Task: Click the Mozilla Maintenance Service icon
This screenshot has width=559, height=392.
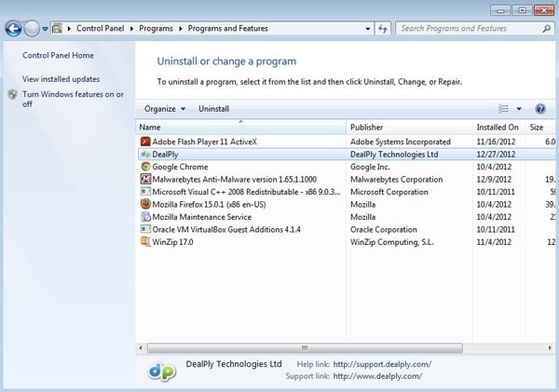Action: (x=145, y=217)
